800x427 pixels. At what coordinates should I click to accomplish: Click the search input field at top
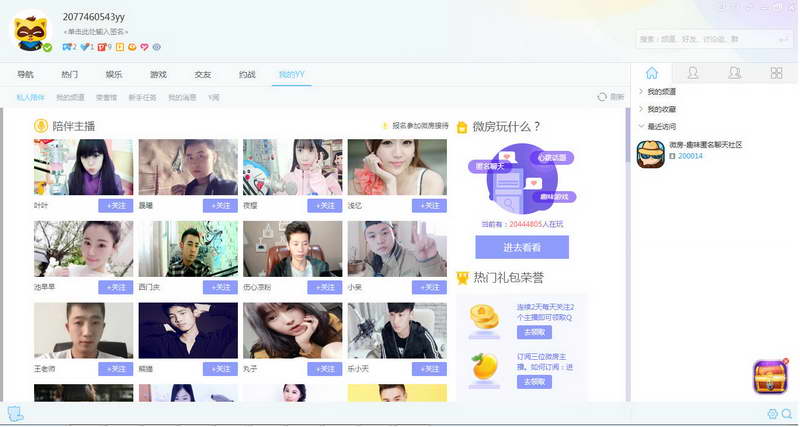click(707, 39)
